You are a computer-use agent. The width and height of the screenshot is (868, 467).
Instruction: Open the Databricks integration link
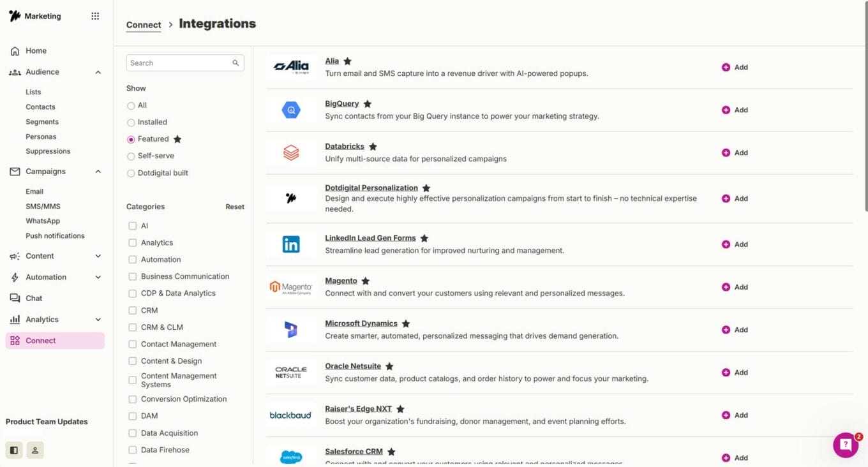click(x=345, y=146)
